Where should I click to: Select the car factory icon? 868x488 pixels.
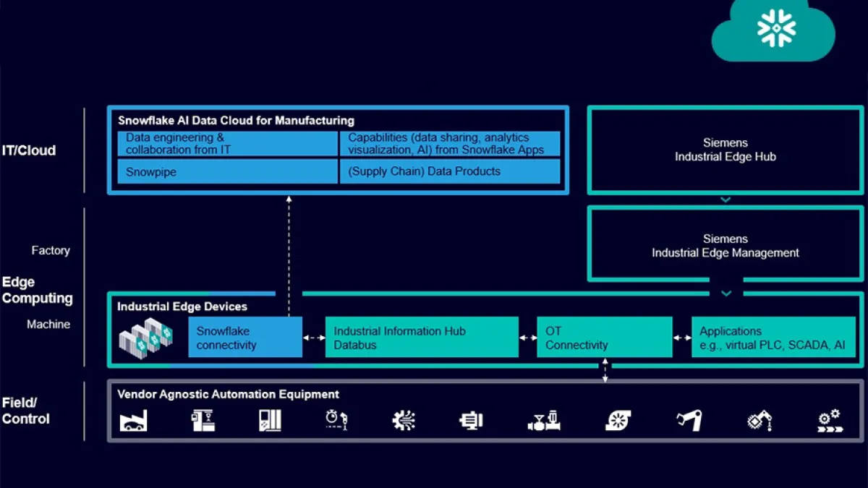click(x=133, y=420)
